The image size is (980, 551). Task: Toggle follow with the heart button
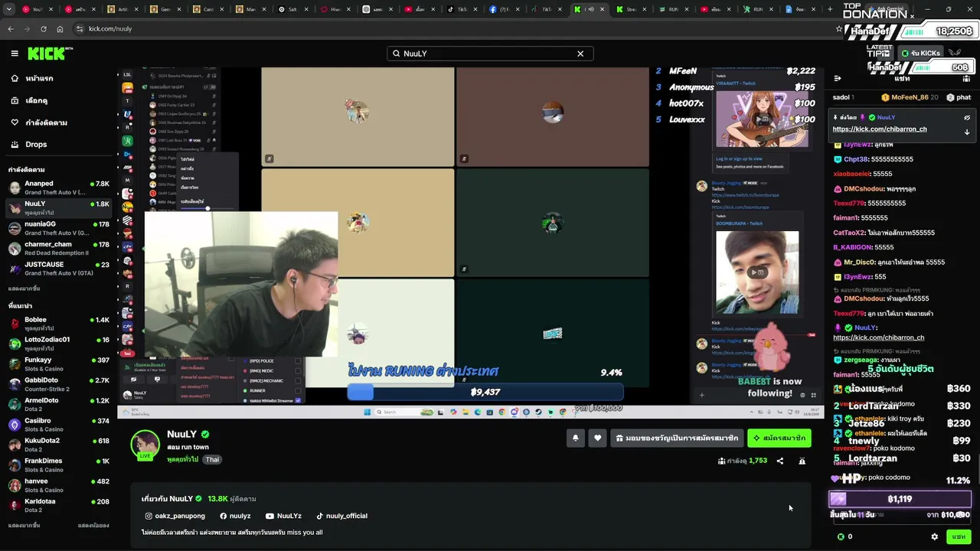[598, 438]
